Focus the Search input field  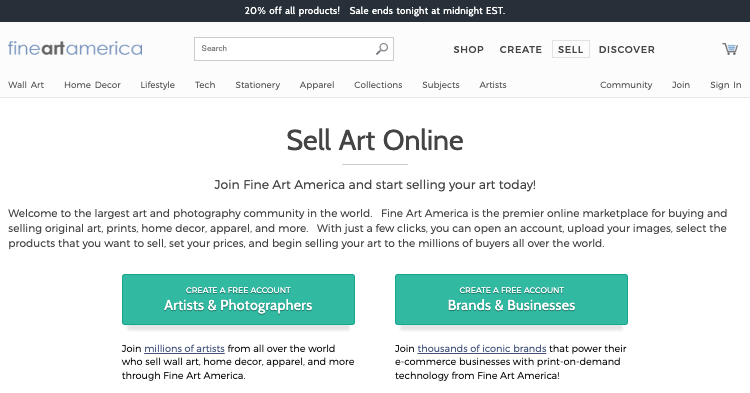click(294, 49)
